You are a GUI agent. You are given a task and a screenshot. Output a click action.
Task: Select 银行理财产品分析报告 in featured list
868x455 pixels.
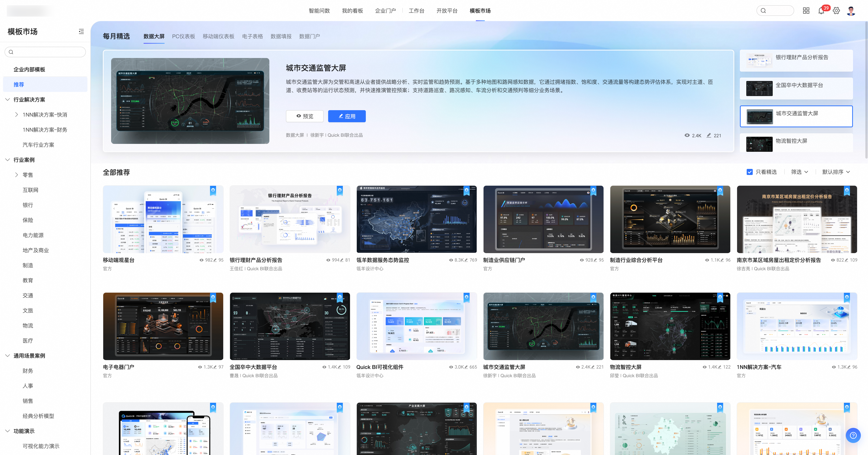point(796,61)
